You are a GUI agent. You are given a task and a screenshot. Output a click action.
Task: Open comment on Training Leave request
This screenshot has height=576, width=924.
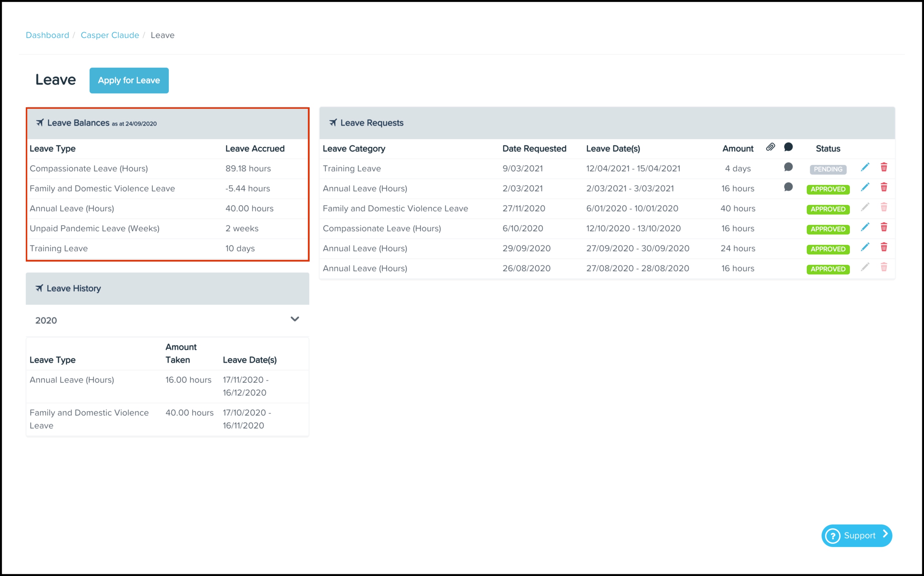click(788, 167)
